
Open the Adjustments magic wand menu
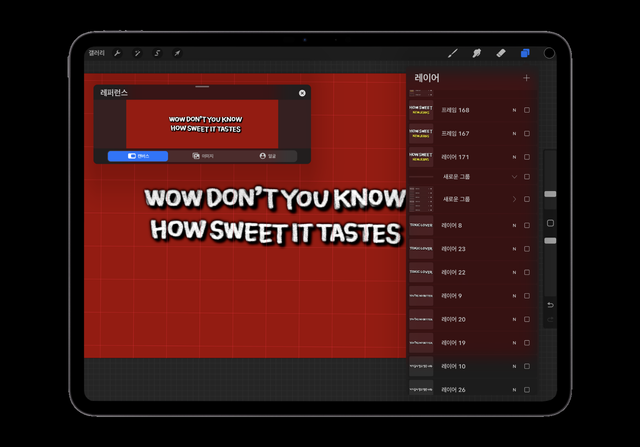pyautogui.click(x=137, y=53)
